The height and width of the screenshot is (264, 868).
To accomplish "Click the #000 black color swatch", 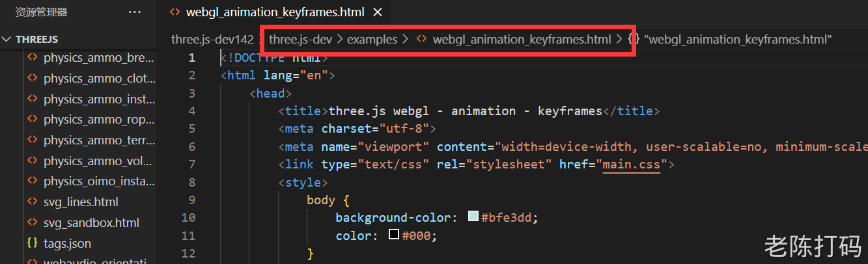I will [393, 235].
